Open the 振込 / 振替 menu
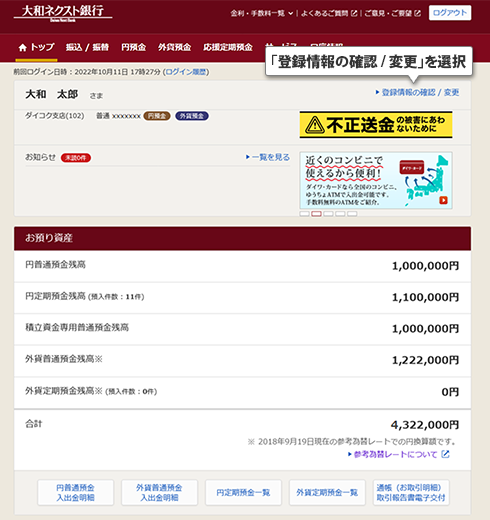The image size is (490, 520). coord(87,47)
